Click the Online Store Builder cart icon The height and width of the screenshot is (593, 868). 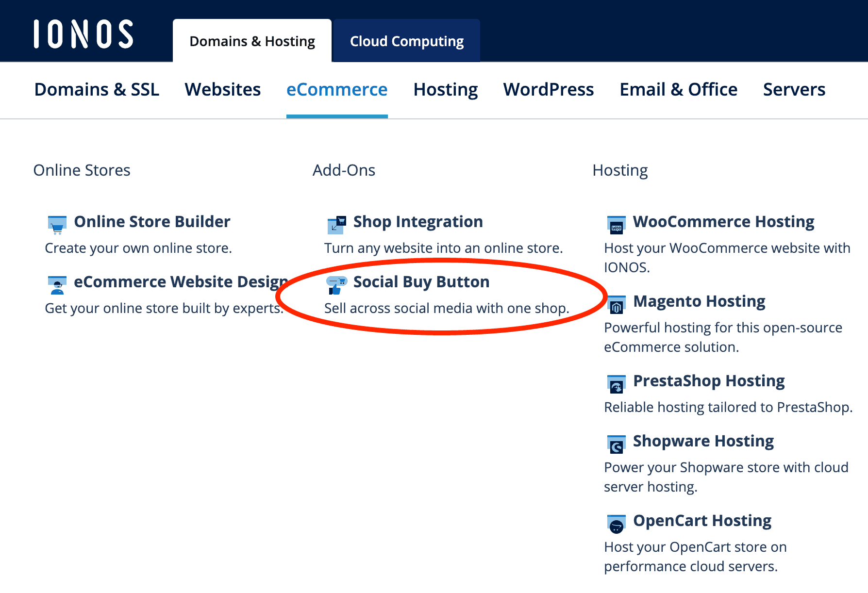57,225
